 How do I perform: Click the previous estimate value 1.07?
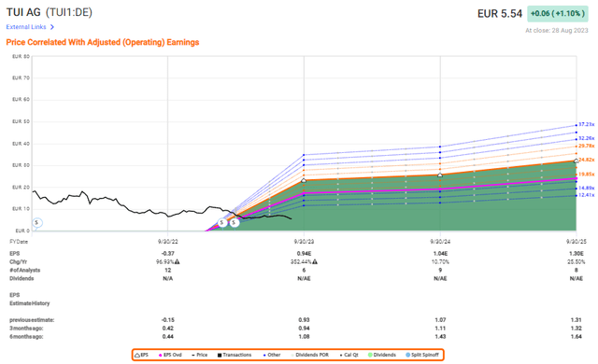440,320
